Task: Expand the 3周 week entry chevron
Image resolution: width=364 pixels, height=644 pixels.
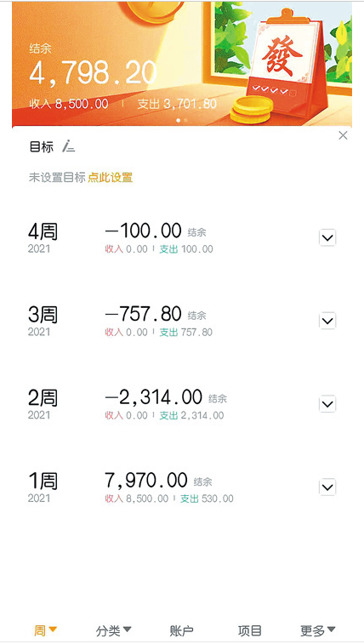Action: [x=327, y=321]
